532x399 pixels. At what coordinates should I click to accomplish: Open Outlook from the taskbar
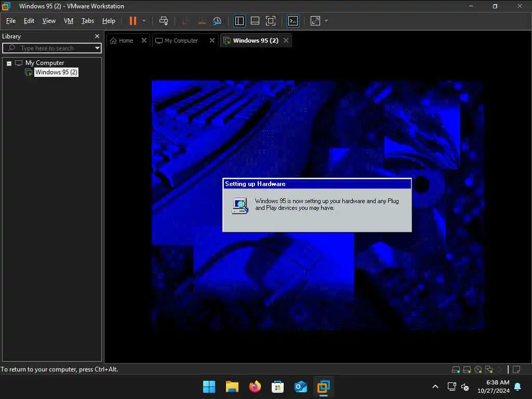click(x=301, y=387)
